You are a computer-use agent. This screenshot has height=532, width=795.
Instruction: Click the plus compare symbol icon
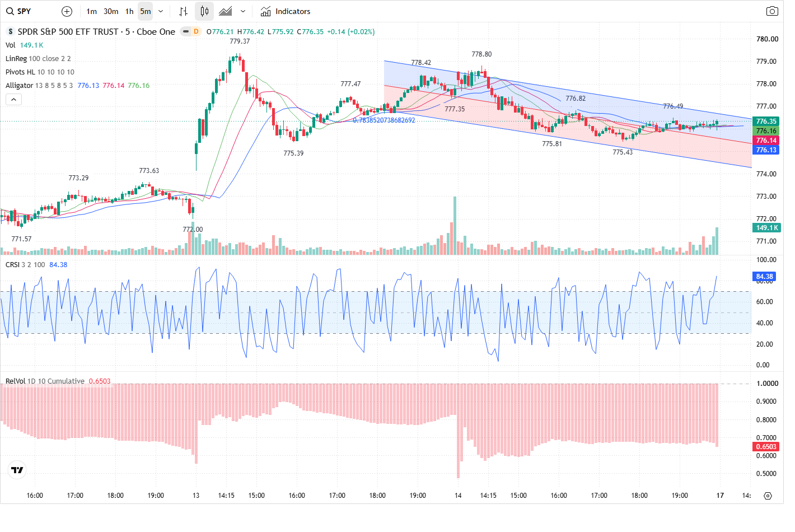(67, 11)
